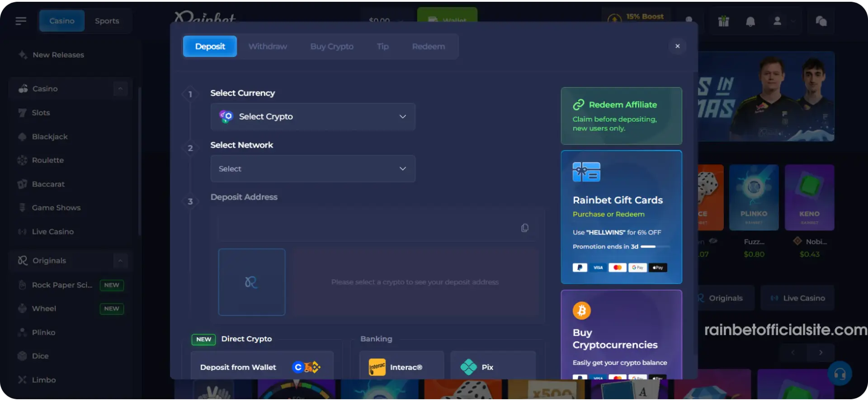Click the Wheel sidebar icon
Screen dimensions: 868x401
click(22, 309)
